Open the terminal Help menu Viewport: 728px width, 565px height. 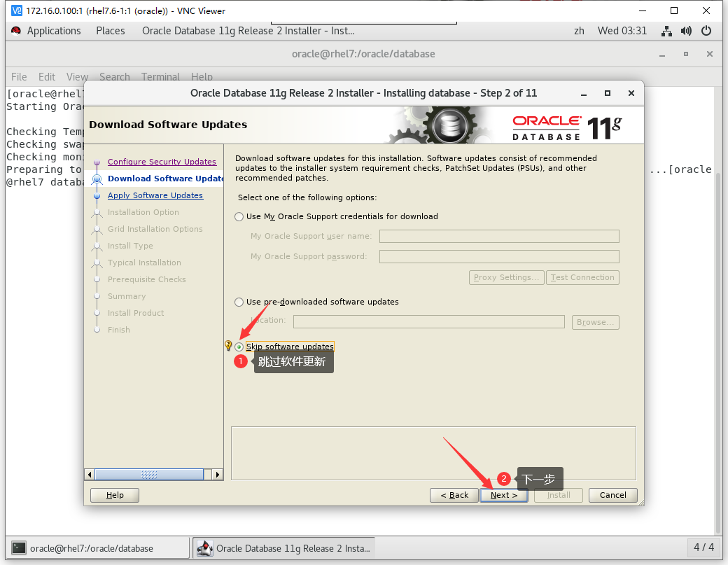(202, 76)
